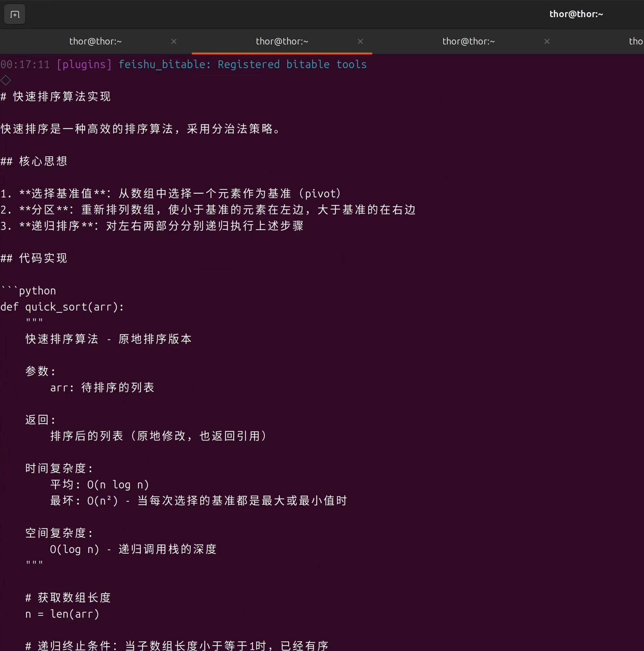The height and width of the screenshot is (651, 644).
Task: Open a new terminal tab
Action: pos(14,14)
